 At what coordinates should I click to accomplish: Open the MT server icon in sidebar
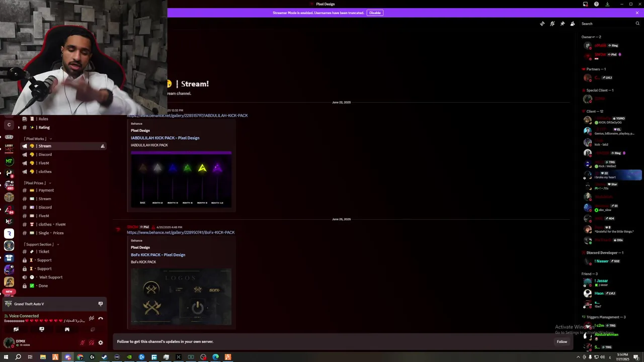click(9, 161)
